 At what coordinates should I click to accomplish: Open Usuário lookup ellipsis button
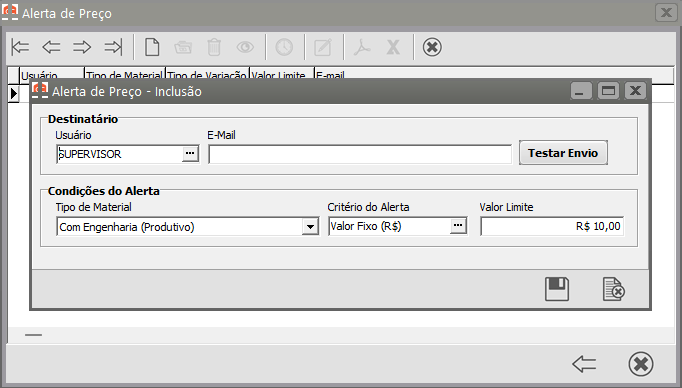pos(190,154)
